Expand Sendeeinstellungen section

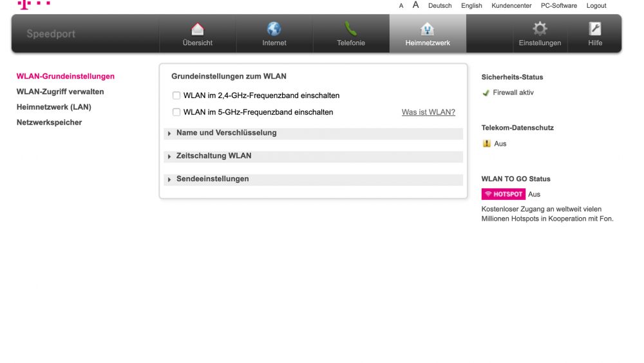point(313,179)
